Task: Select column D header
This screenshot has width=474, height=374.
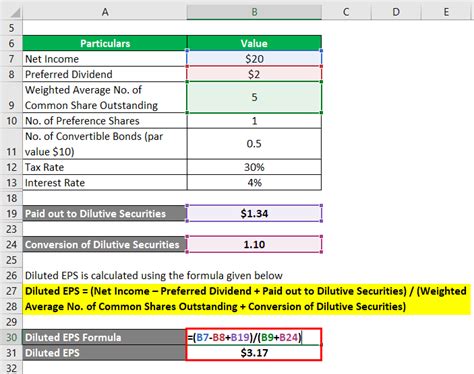Action: click(x=396, y=12)
